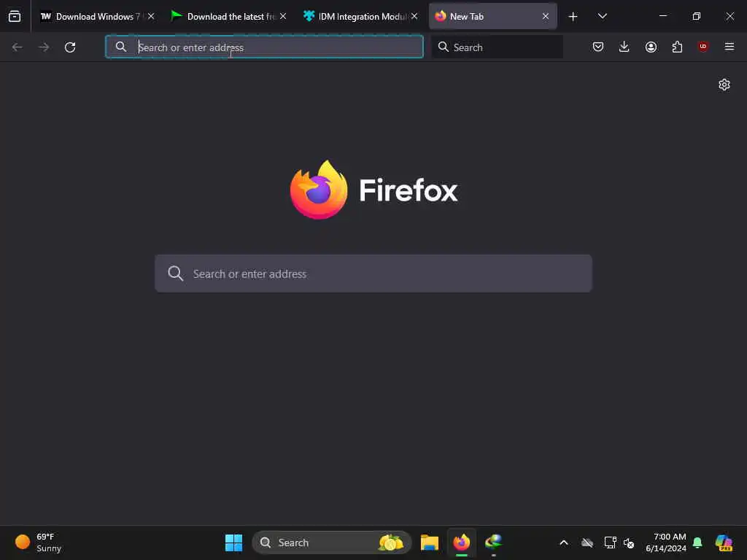Image resolution: width=747 pixels, height=560 pixels.
Task: Switch to IDM Integration Module tab
Action: coord(360,16)
